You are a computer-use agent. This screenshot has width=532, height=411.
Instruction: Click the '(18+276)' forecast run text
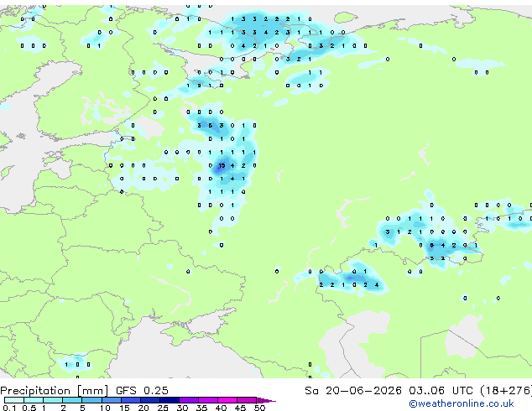click(506, 391)
